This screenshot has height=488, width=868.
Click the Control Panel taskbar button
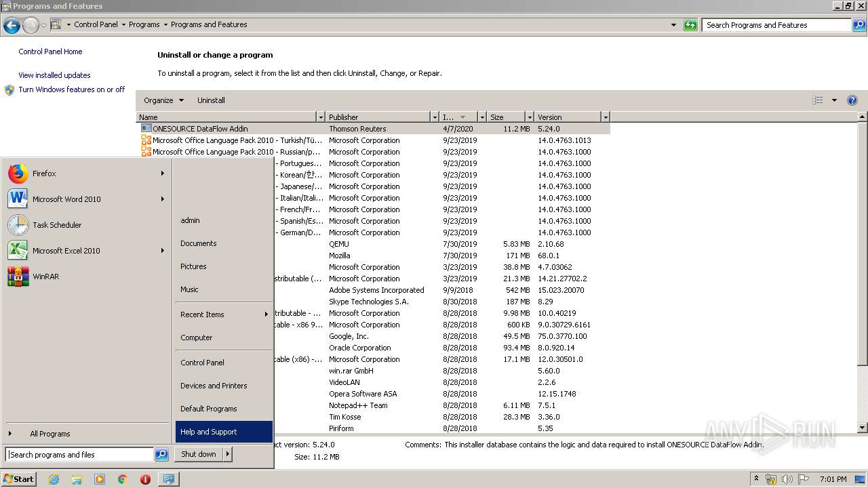click(x=168, y=479)
